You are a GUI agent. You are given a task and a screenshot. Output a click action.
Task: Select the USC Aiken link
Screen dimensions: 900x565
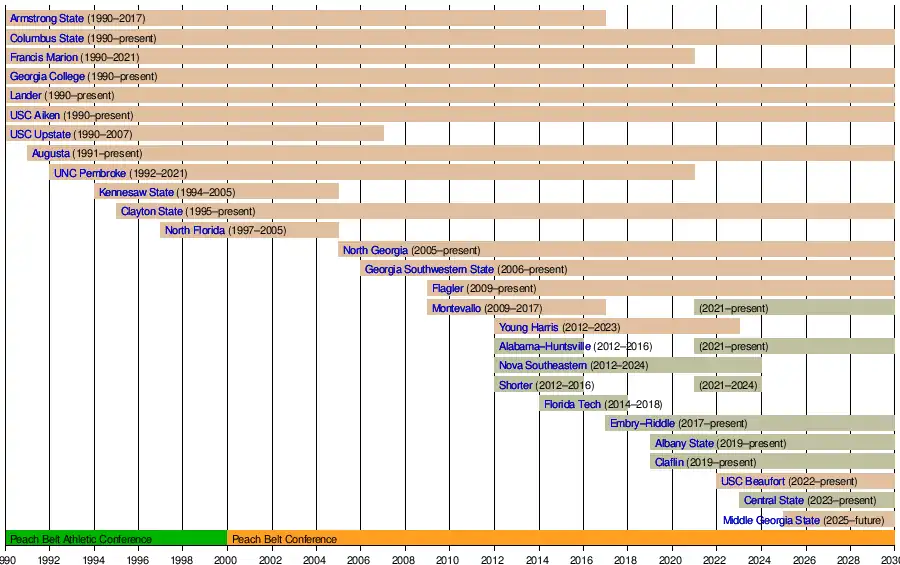(35, 115)
